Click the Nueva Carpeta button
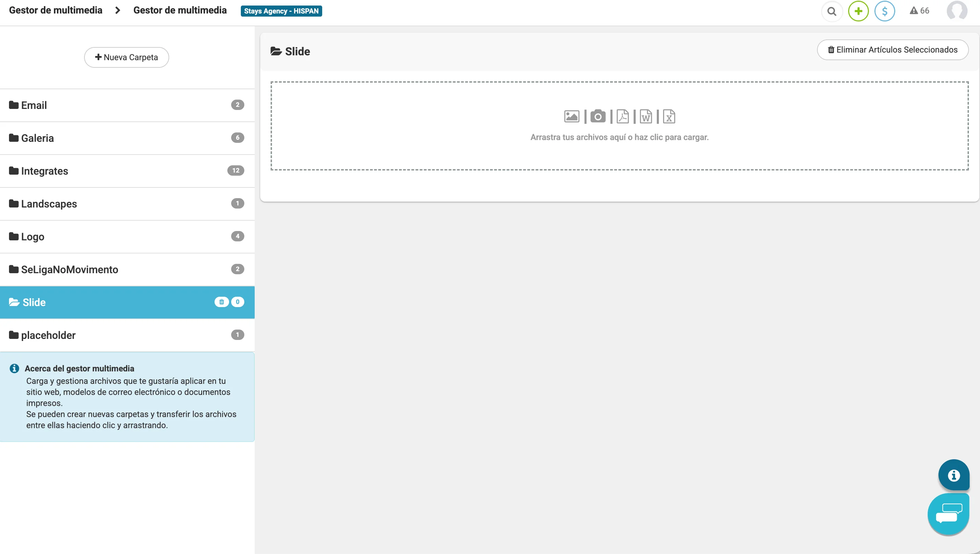980x554 pixels. pyautogui.click(x=126, y=57)
